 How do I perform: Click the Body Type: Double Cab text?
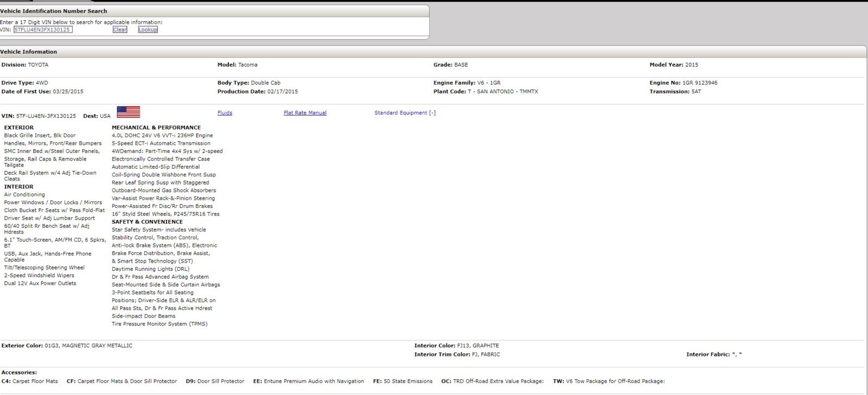[249, 83]
